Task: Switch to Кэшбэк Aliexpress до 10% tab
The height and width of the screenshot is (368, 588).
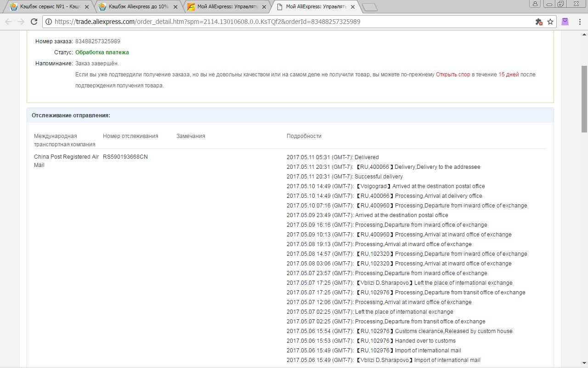Action: [137, 7]
